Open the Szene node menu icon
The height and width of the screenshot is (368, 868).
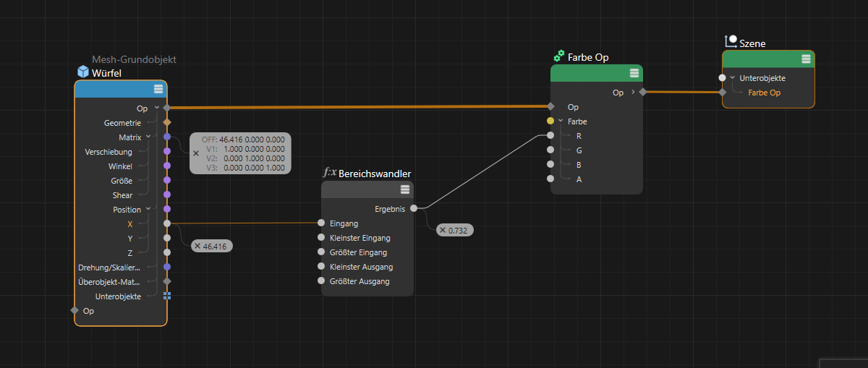click(806, 59)
